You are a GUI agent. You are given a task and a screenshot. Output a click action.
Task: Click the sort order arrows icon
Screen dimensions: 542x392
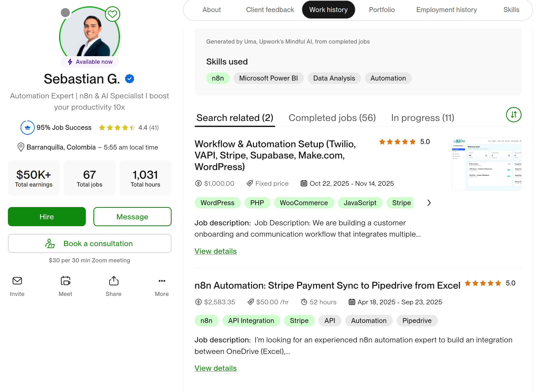coord(513,115)
